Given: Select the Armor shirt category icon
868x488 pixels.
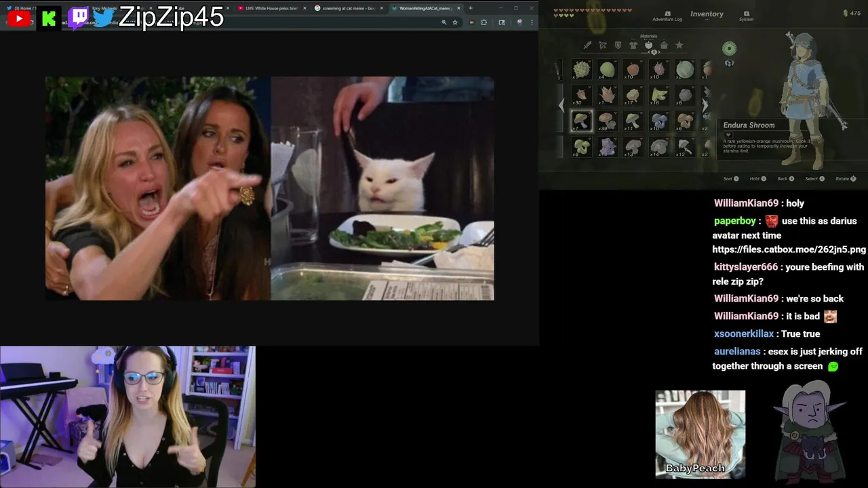Looking at the screenshot, I should 633,45.
